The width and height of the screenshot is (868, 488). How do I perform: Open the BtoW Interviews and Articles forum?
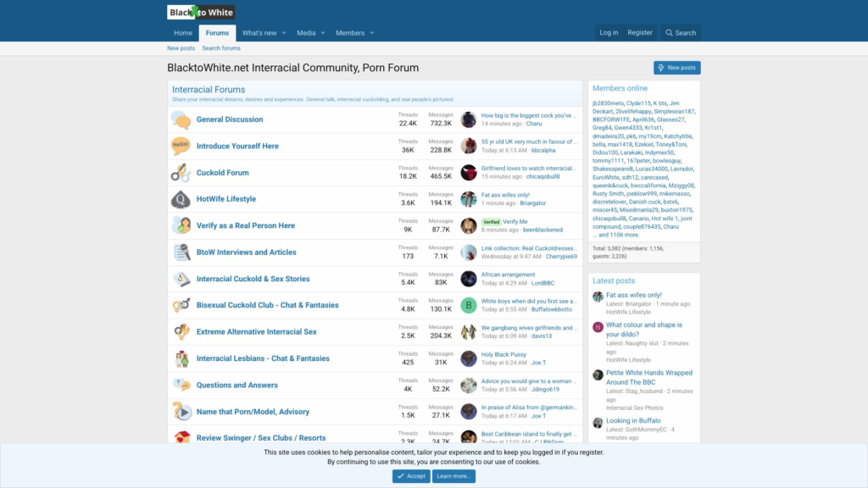(x=247, y=252)
